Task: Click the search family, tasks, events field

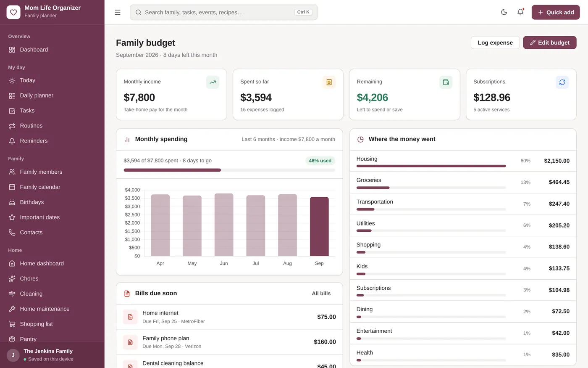Action: click(224, 12)
